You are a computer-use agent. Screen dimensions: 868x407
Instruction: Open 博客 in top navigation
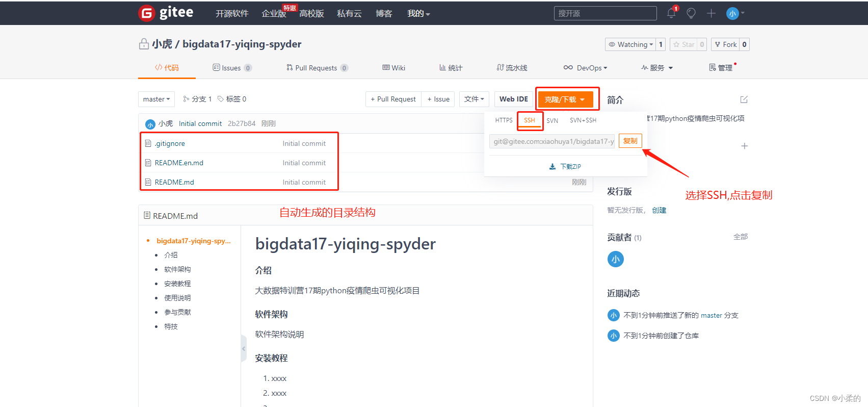[384, 14]
